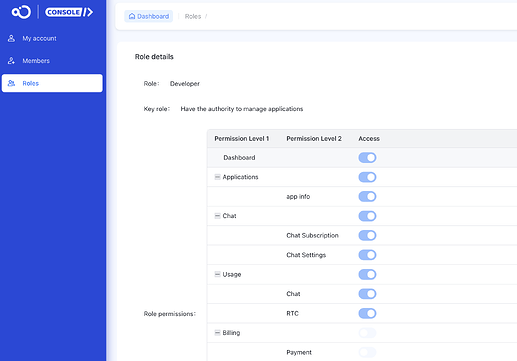Click the Members add-user icon
Image resolution: width=517 pixels, height=361 pixels.
point(11,61)
